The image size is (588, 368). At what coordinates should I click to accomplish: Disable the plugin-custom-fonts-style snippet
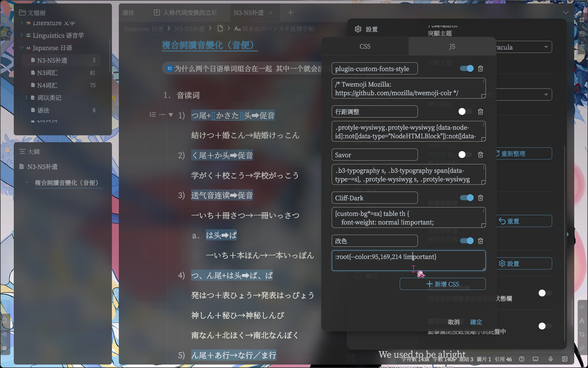point(466,68)
